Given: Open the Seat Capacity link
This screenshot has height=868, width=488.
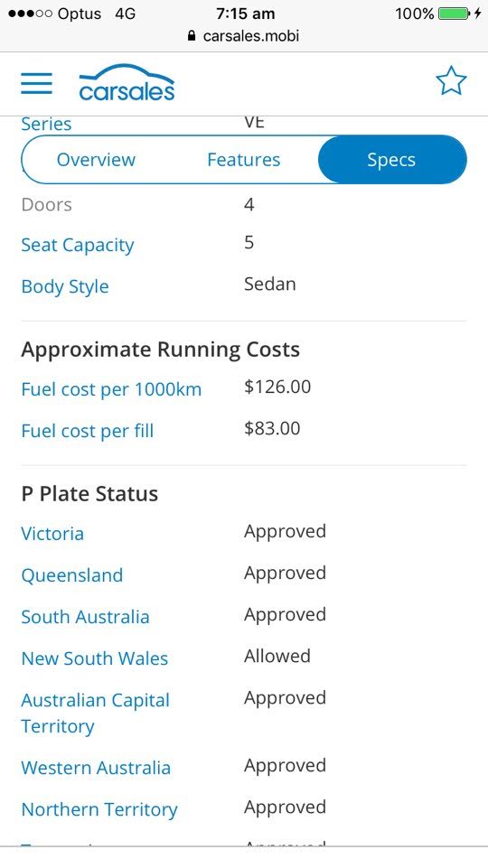Looking at the screenshot, I should (x=78, y=246).
